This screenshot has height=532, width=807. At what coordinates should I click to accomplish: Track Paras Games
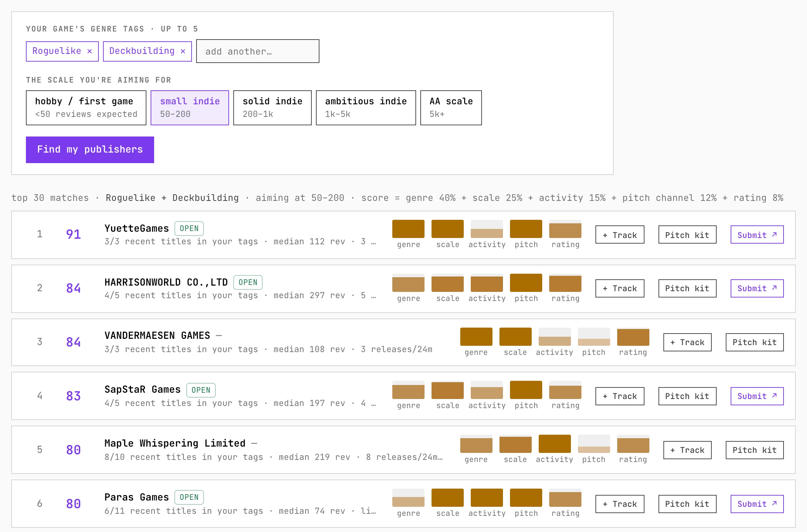tap(620, 504)
